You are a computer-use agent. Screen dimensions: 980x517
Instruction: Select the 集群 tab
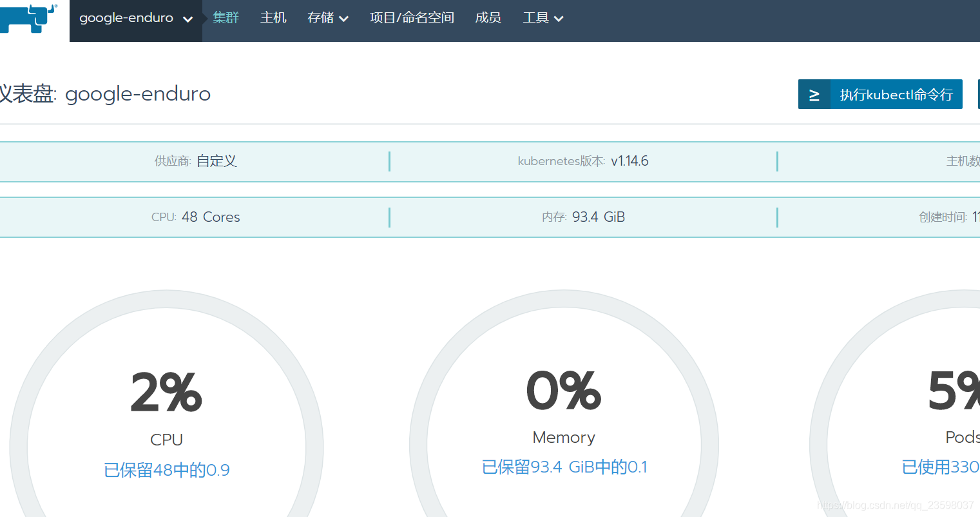(x=226, y=18)
